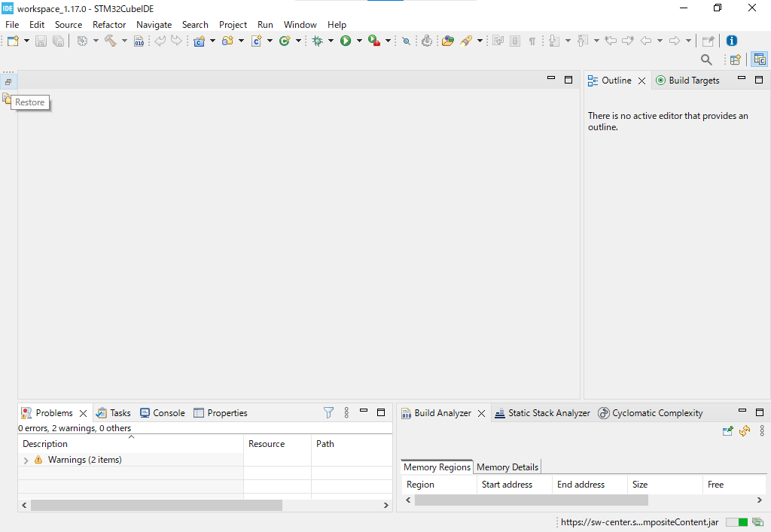This screenshot has width=771, height=532.
Task: Click the build configuration management icon
Action: point(82,41)
